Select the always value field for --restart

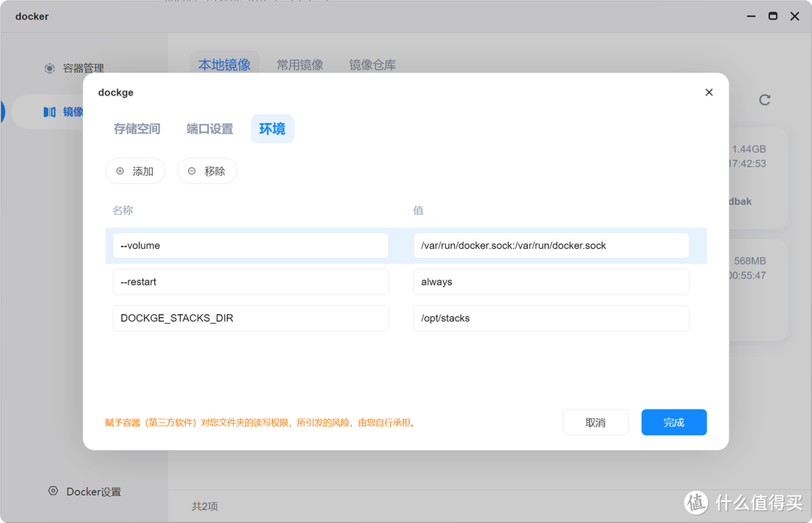tap(551, 282)
